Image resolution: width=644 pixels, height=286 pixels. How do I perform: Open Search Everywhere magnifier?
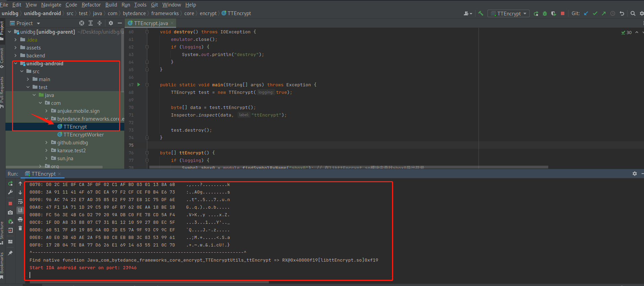point(633,13)
